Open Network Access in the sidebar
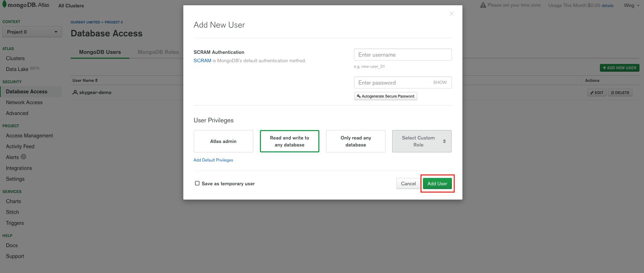Image resolution: width=644 pixels, height=273 pixels. click(24, 102)
